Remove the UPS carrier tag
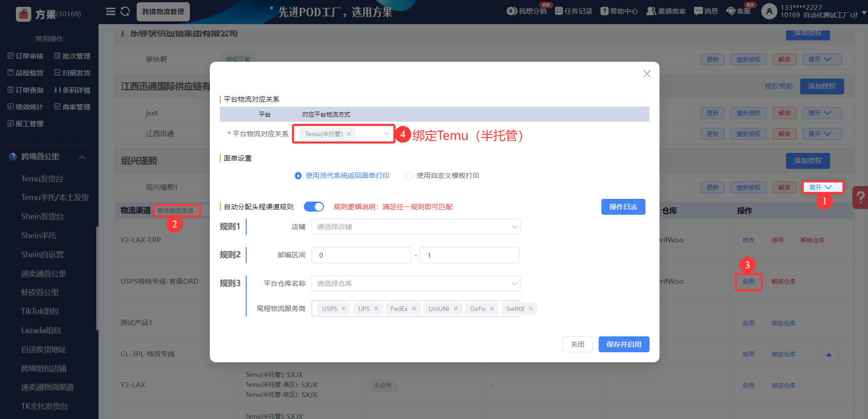The width and height of the screenshot is (868, 419). (x=376, y=309)
